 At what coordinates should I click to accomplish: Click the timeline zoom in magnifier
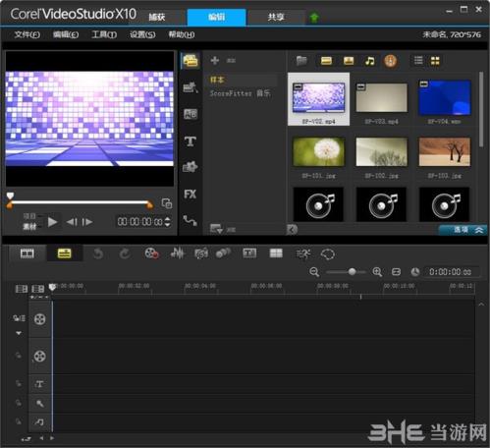pos(377,272)
